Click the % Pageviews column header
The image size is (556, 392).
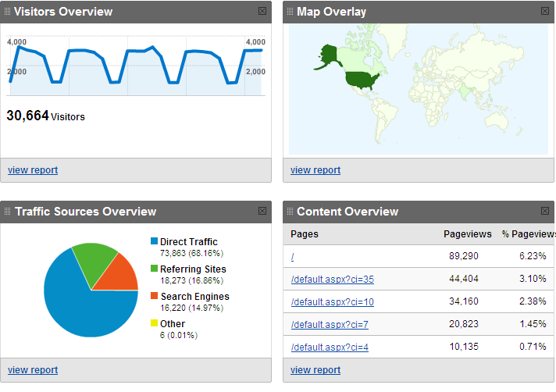tap(529, 234)
